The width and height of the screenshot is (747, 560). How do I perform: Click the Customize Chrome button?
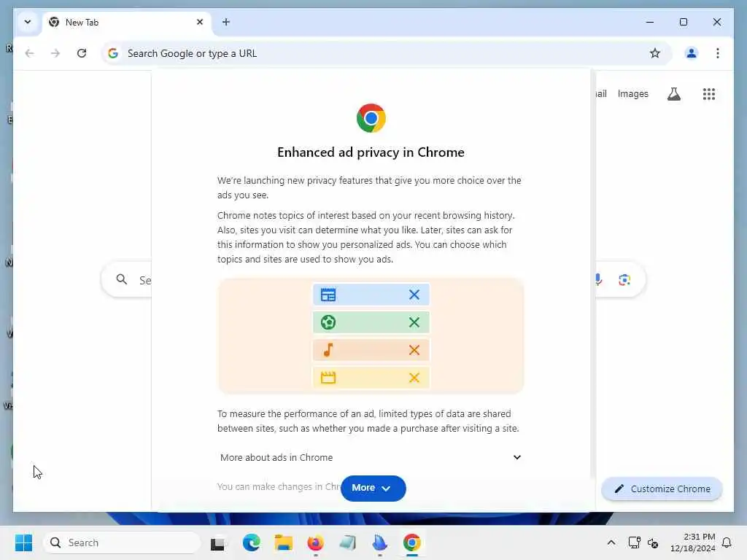tap(662, 489)
